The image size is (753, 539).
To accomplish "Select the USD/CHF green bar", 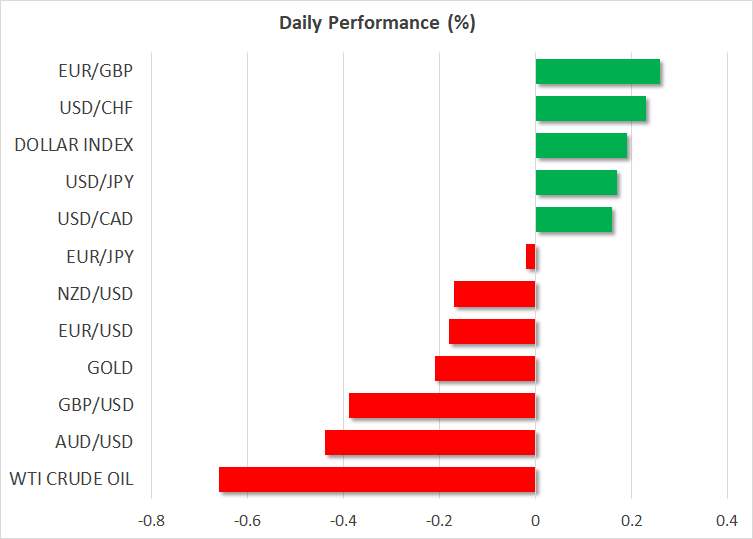I will pyautogui.click(x=590, y=109).
